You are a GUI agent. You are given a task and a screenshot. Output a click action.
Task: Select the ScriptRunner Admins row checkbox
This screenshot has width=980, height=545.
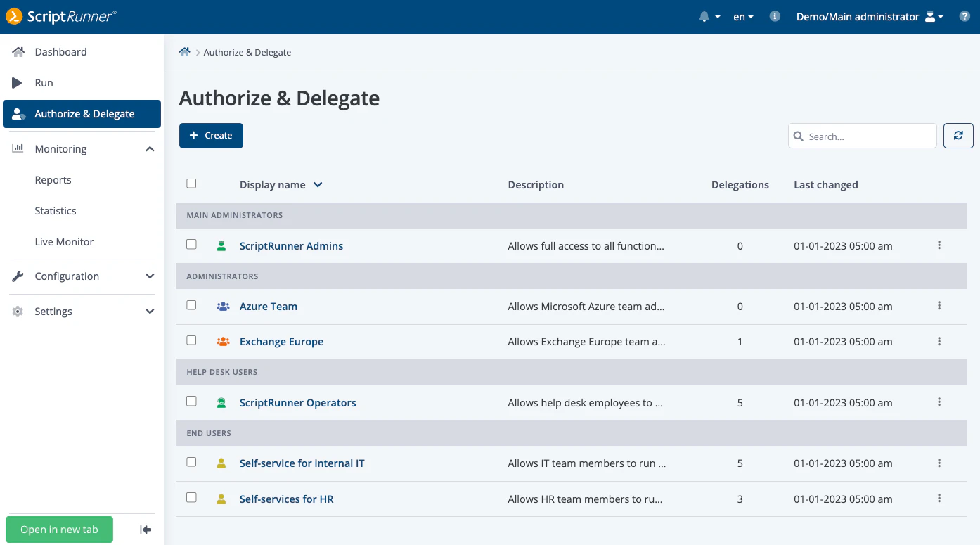pos(191,244)
